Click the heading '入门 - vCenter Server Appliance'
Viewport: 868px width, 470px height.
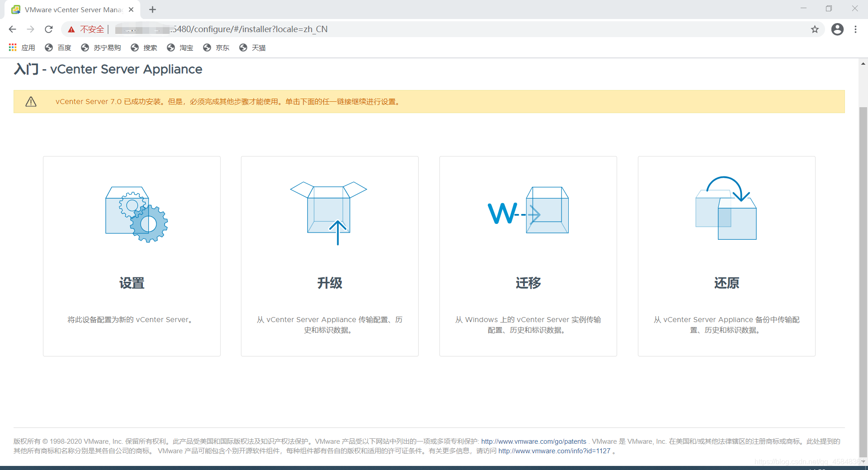[108, 69]
